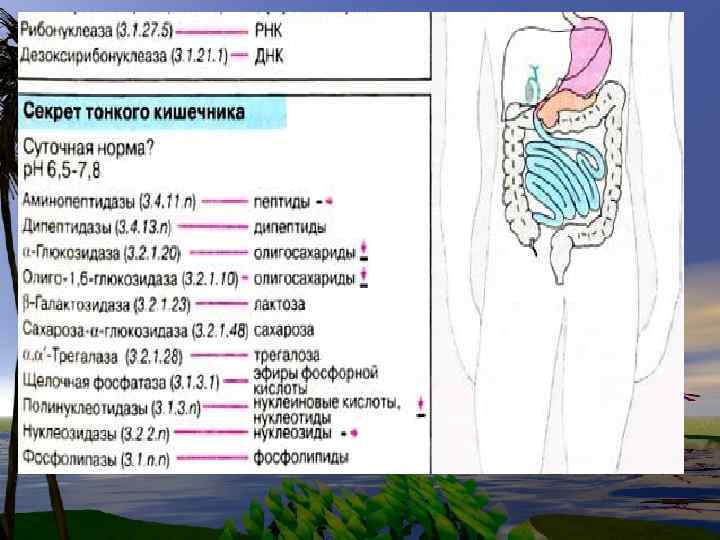
Task: Click the text "эфиры фосфорной кислоты"
Action: pos(315,380)
